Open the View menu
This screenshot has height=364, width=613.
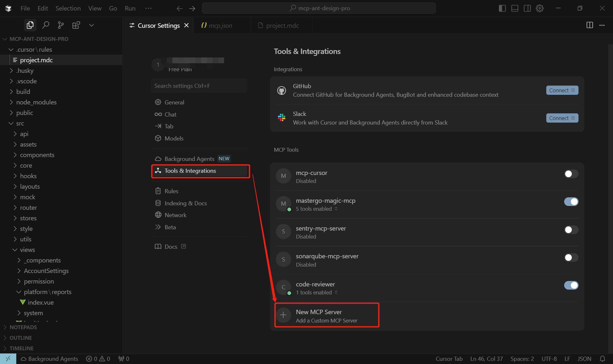(95, 8)
